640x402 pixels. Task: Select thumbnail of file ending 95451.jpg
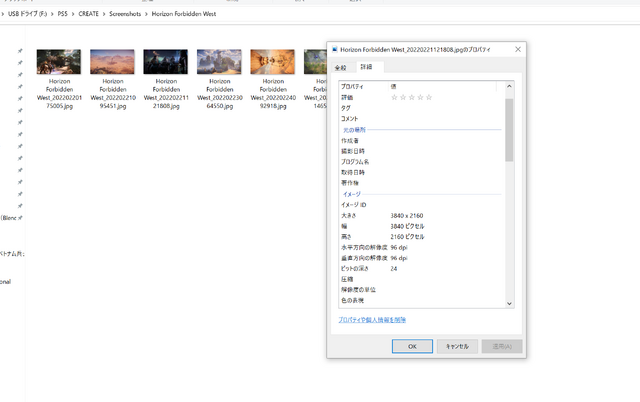(x=112, y=62)
